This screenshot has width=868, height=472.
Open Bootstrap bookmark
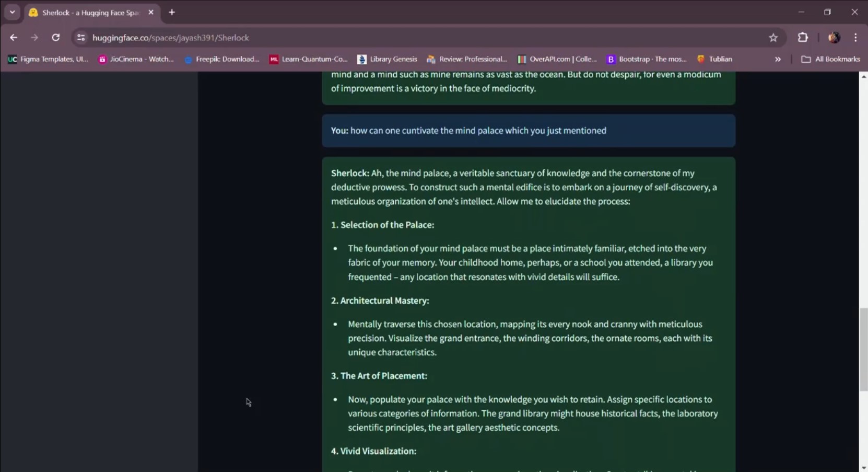(x=647, y=59)
